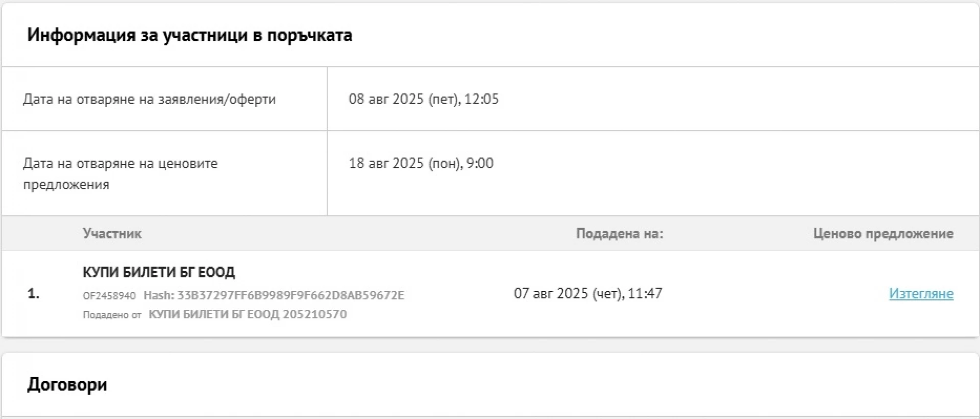Click the Ценово предложение column header

(x=883, y=234)
